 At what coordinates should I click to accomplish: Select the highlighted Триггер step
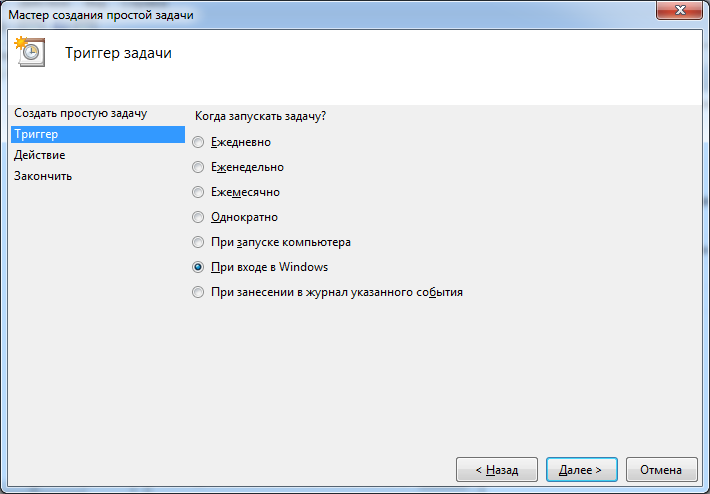click(x=36, y=134)
